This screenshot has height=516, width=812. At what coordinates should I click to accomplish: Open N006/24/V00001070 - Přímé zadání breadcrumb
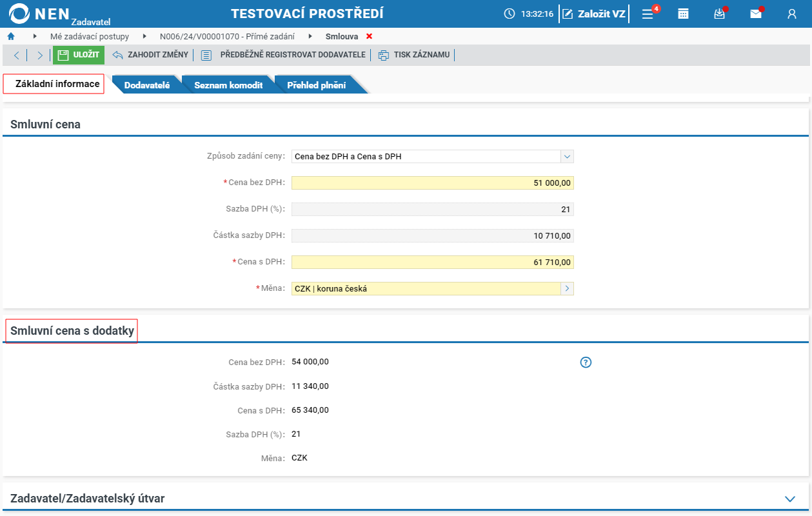[227, 37]
